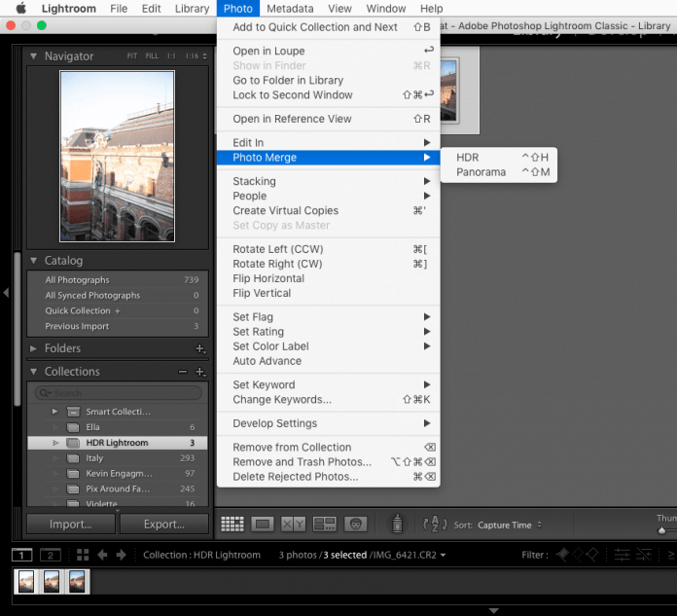Click the Import button
677x616 pixels.
tap(70, 524)
